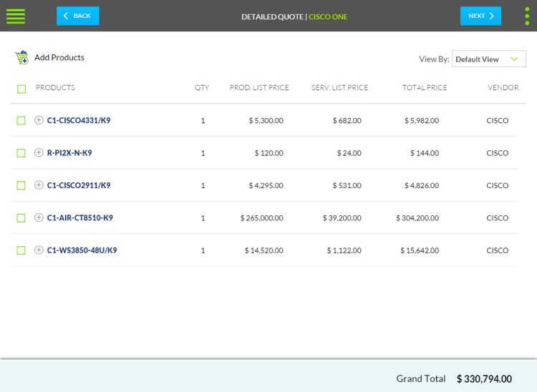This screenshot has width=537, height=392.
Task: Check the C1-CISCO4331/K9 row checkbox
Action: pyautogui.click(x=21, y=120)
